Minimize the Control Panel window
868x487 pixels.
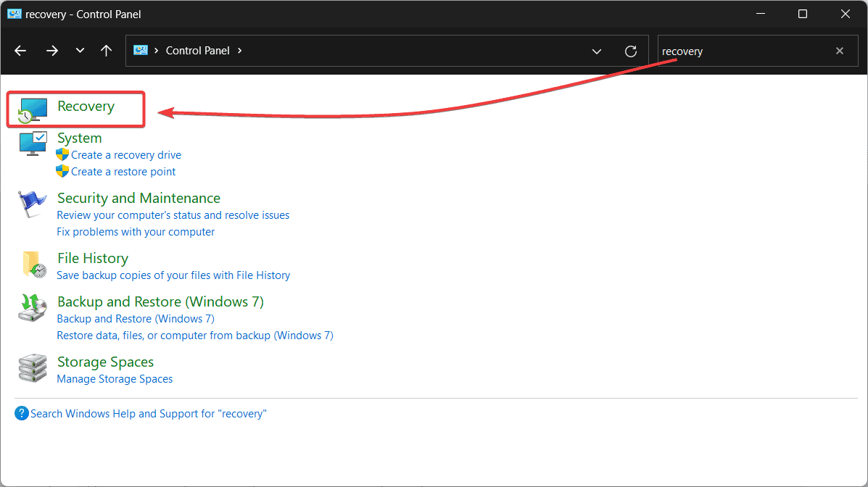coord(761,14)
